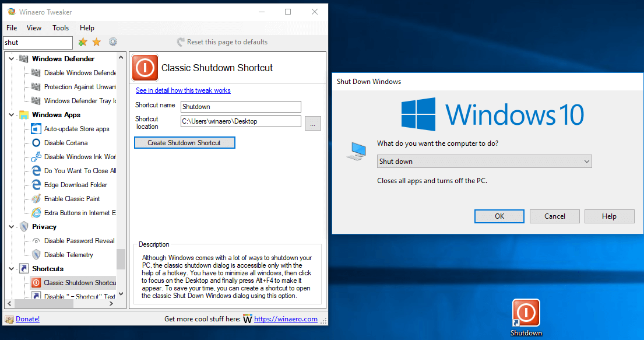Click the tree's scroll down arrow
This screenshot has height=340, width=644.
(x=121, y=294)
